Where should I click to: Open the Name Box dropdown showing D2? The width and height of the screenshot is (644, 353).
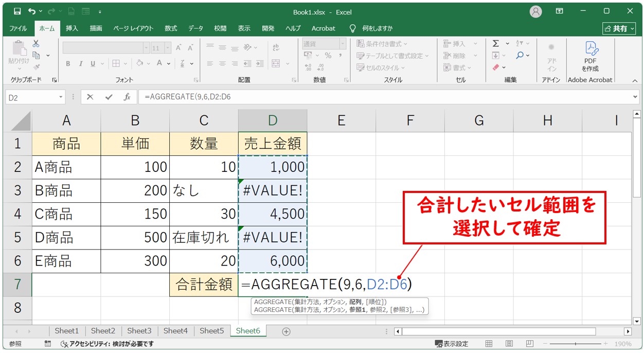tap(61, 97)
